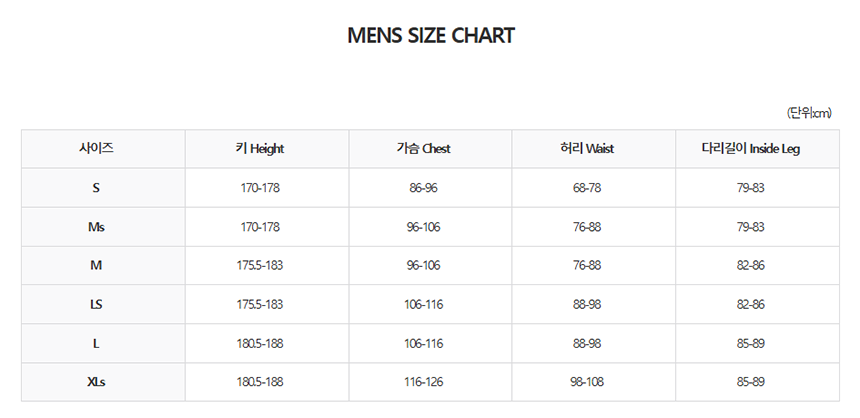Select the Ms size row label
Screen dimensions: 860x418
click(96, 227)
